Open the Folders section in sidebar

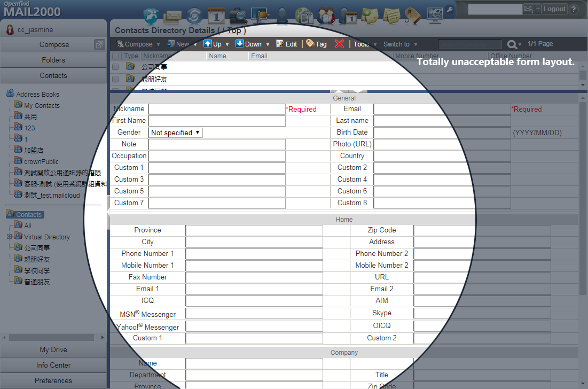53,60
